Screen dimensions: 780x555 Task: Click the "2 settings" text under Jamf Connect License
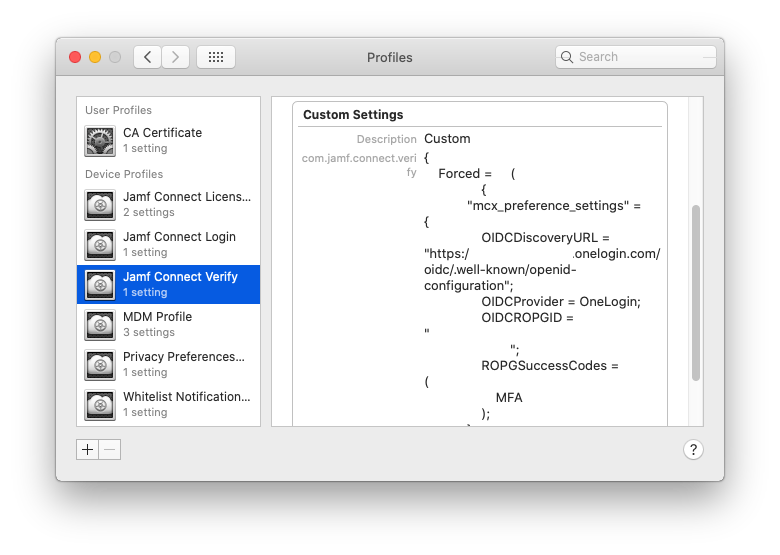(149, 212)
